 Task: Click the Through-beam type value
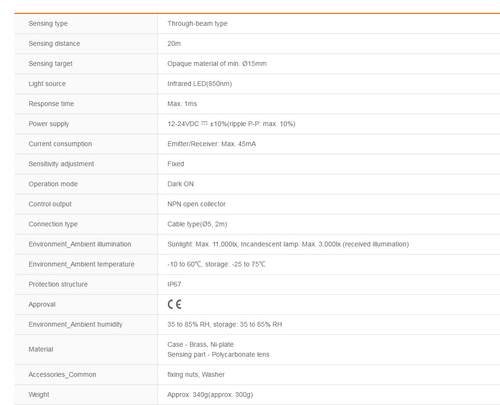pos(197,24)
